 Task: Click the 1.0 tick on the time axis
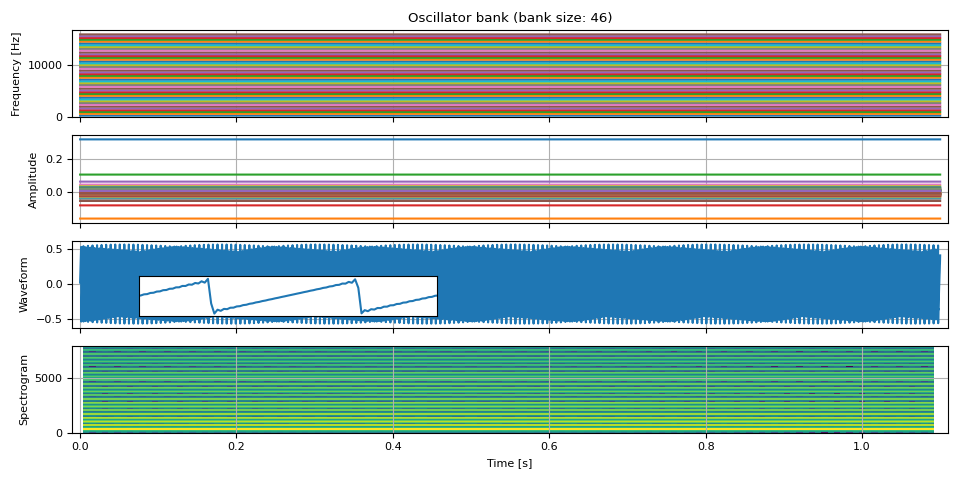pos(862,446)
